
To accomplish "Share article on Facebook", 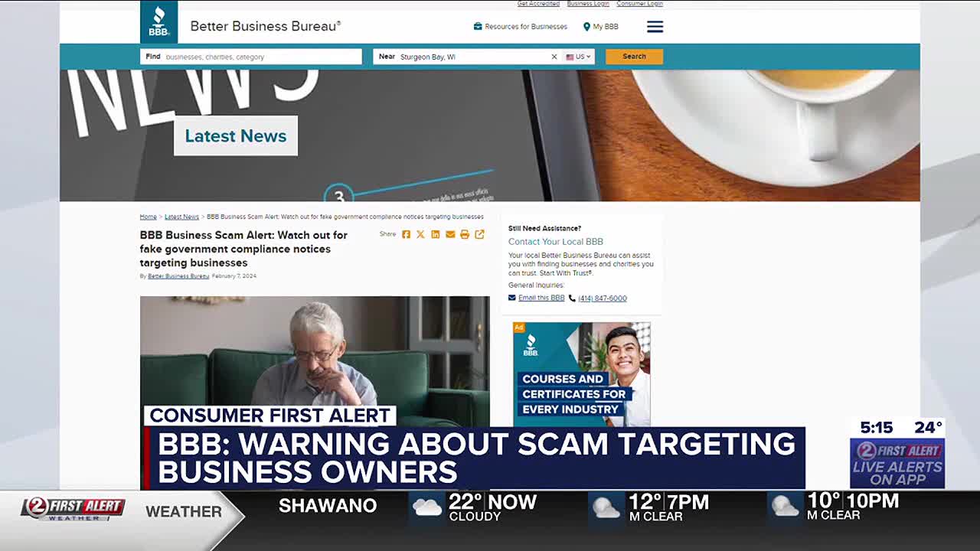I will [x=406, y=235].
